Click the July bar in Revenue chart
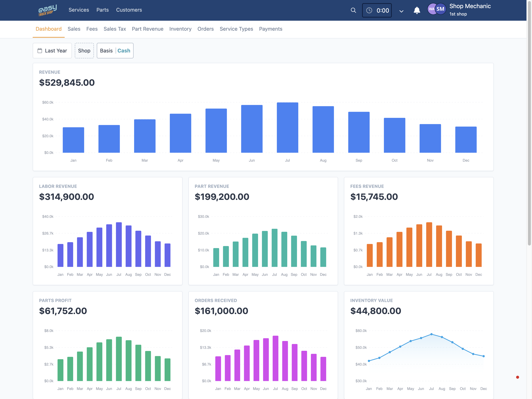Image resolution: width=532 pixels, height=399 pixels. tap(287, 127)
